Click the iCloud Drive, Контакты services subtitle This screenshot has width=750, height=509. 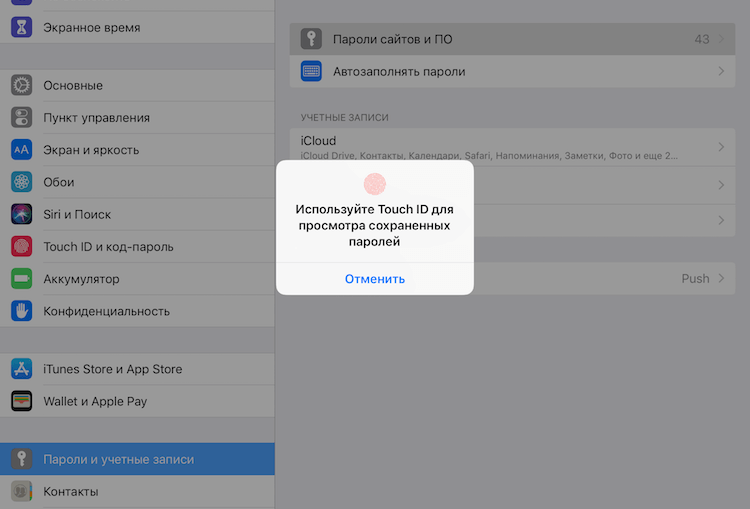489,155
